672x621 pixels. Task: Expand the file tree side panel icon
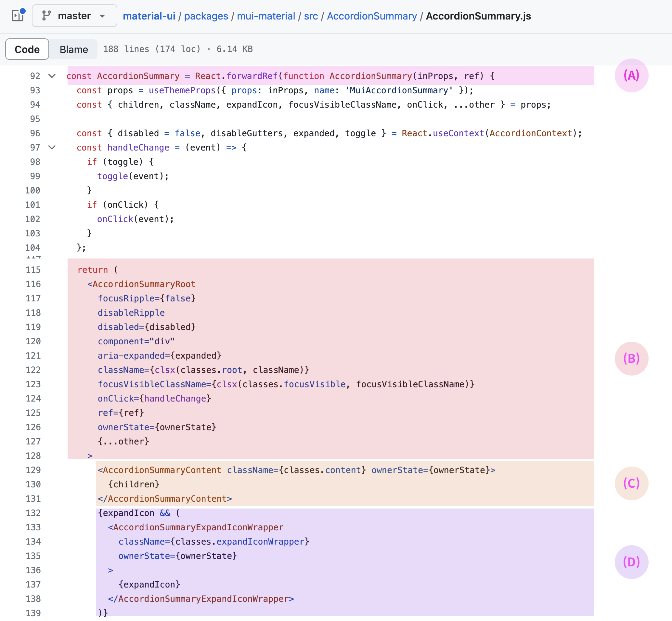[18, 16]
